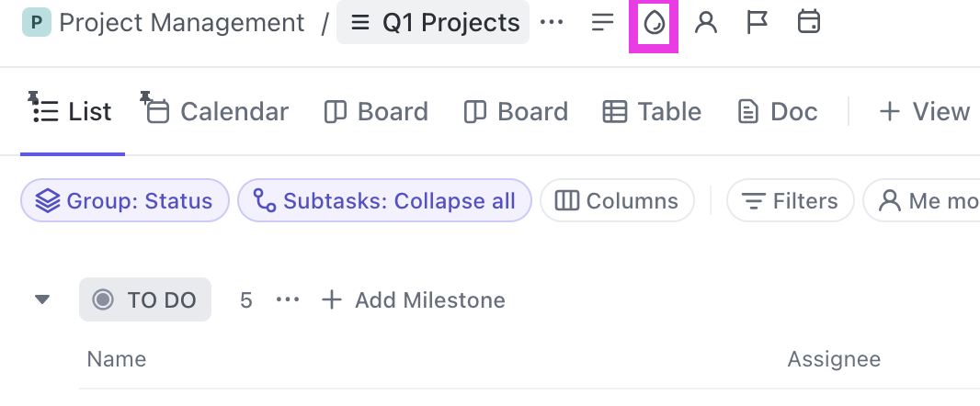
Task: Toggle Subtasks: Collapse all pill
Action: (x=384, y=200)
